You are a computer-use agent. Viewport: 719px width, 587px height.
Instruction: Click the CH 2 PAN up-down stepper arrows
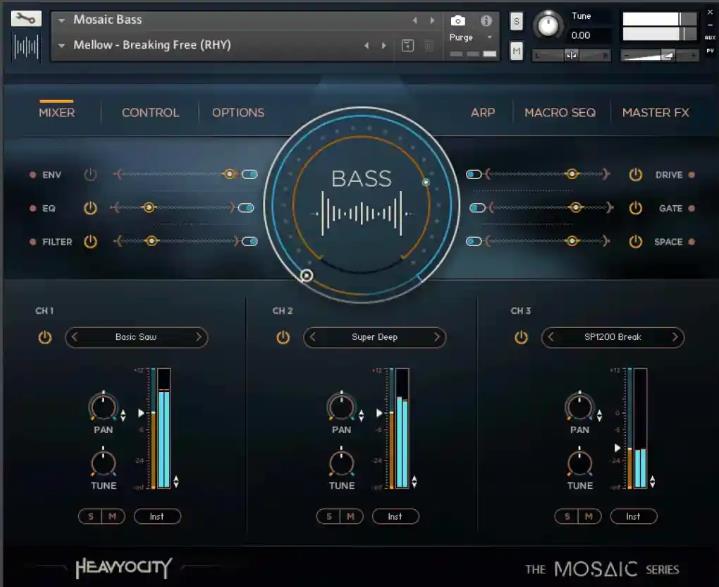(361, 415)
